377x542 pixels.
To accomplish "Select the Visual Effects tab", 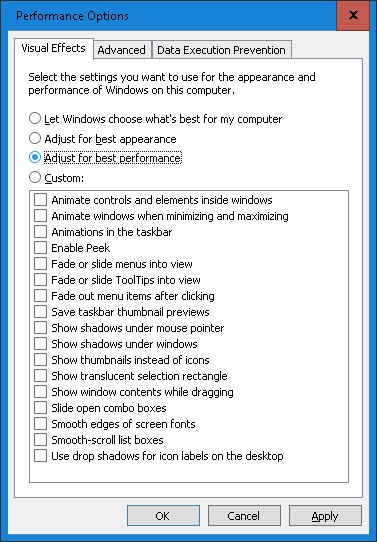I will tap(54, 48).
